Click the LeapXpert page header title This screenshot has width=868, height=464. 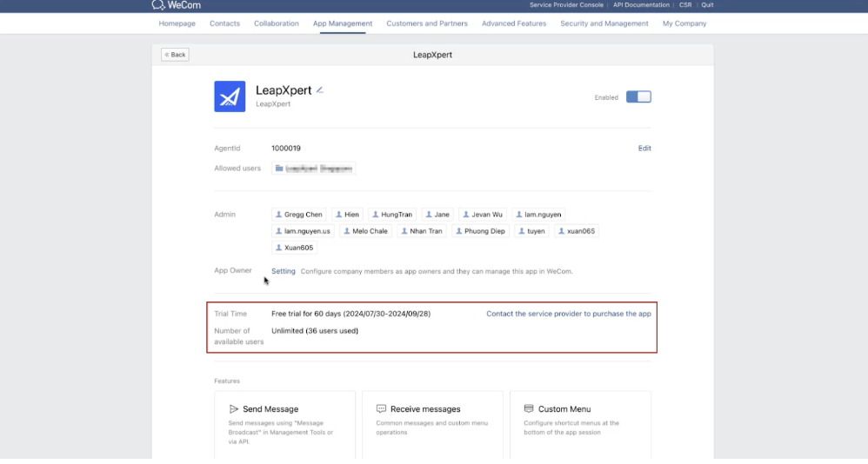pyautogui.click(x=432, y=55)
